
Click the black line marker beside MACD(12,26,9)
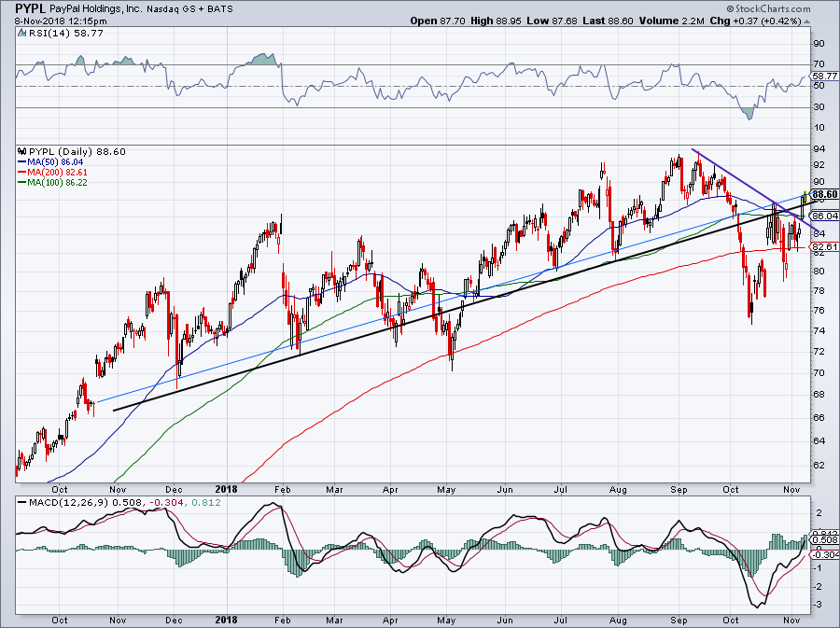pos(21,503)
